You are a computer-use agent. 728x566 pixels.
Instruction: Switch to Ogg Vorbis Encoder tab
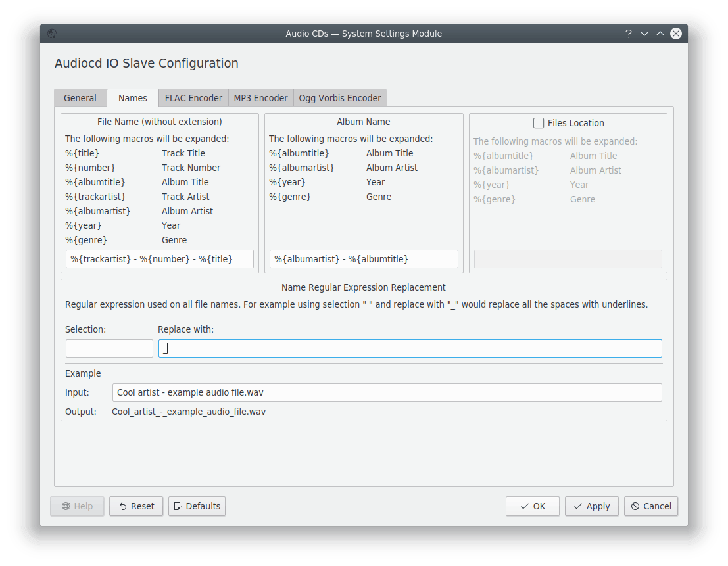point(339,98)
